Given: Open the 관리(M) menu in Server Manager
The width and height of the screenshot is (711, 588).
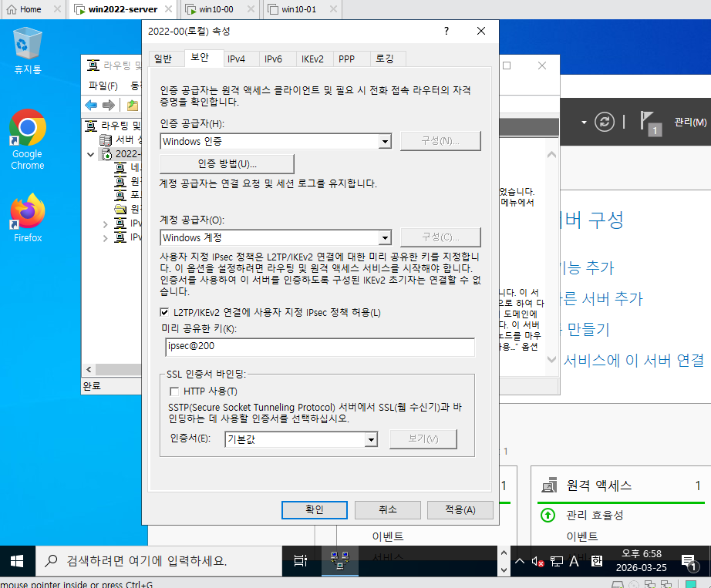Looking at the screenshot, I should click(x=690, y=122).
